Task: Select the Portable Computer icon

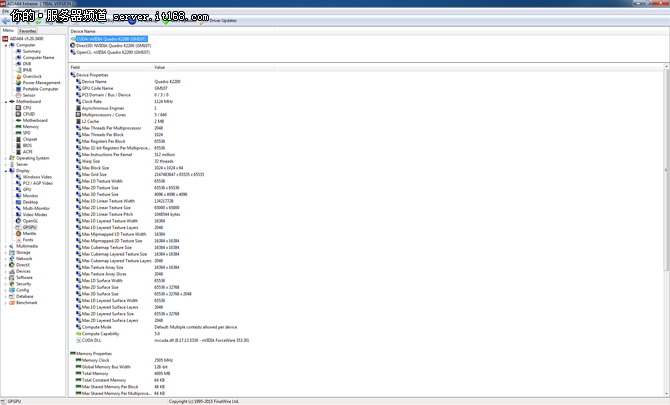Action: pos(18,89)
